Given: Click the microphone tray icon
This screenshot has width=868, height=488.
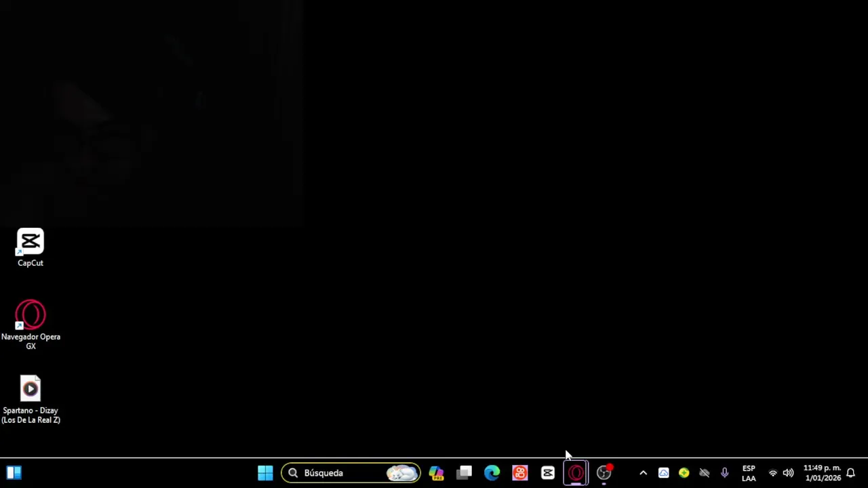Looking at the screenshot, I should point(724,473).
